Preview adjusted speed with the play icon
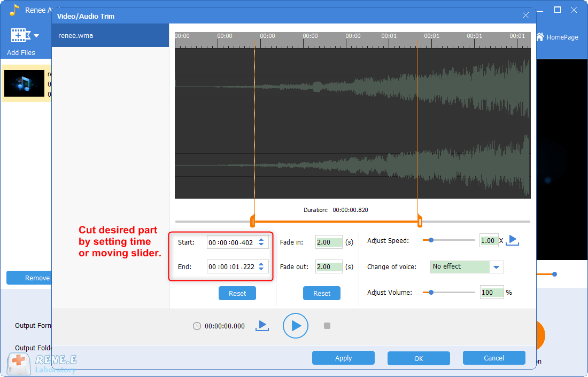Screen dimensions: 588x377 (512, 240)
